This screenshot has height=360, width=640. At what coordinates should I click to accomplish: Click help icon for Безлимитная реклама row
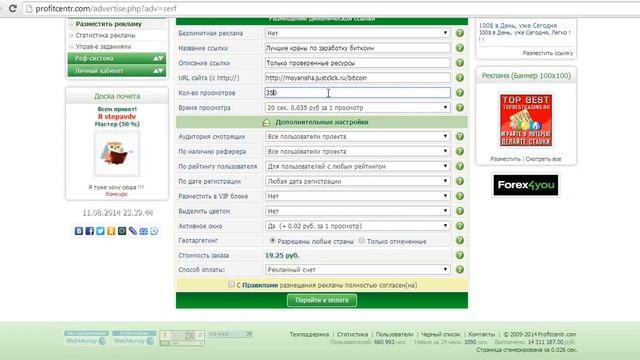point(460,33)
